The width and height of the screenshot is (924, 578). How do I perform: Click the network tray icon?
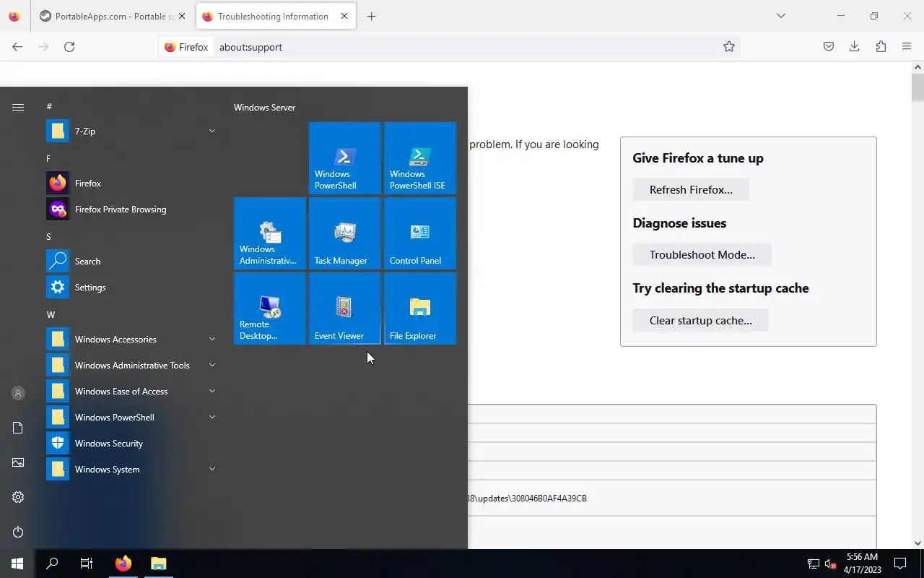coord(814,564)
